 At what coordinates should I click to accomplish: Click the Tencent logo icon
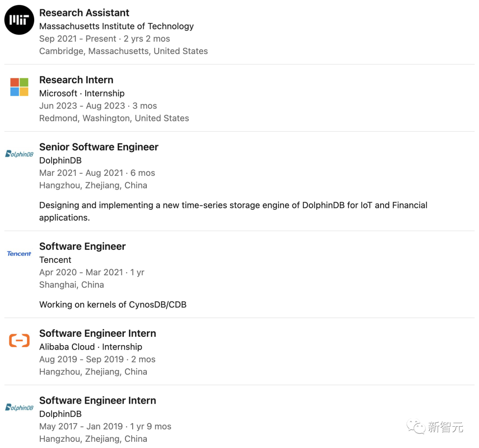tap(19, 253)
